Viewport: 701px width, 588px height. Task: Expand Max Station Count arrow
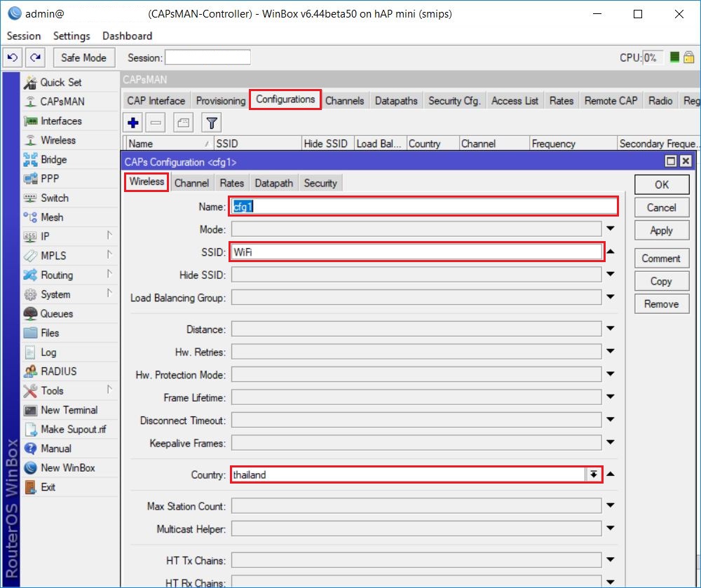coord(611,506)
